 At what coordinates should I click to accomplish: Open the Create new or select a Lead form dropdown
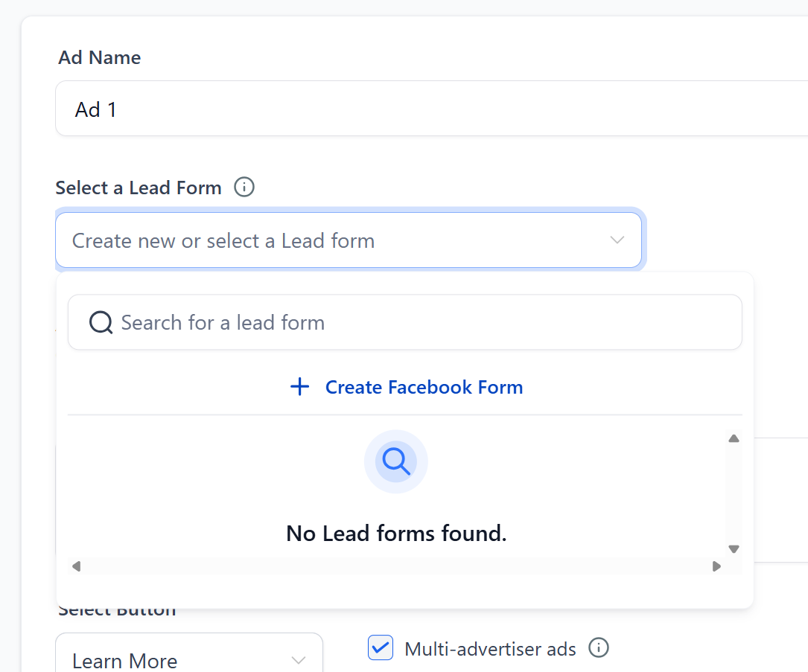click(x=349, y=240)
